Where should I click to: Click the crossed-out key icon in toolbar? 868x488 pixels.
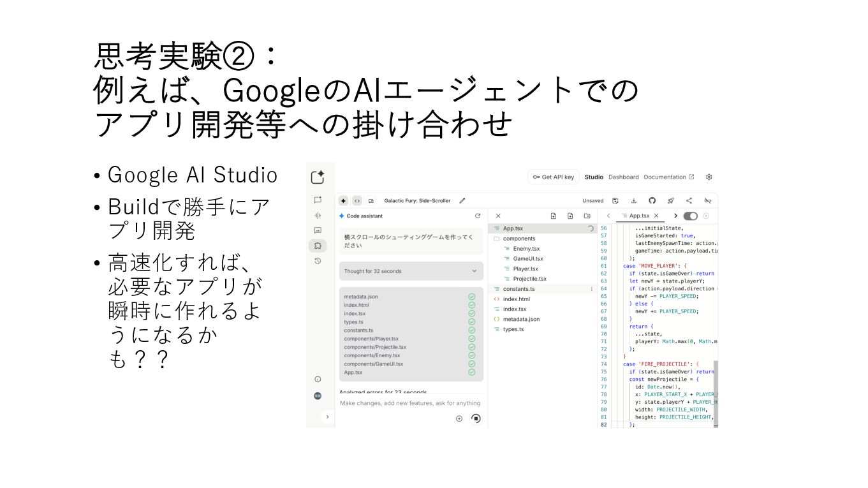tap(707, 200)
